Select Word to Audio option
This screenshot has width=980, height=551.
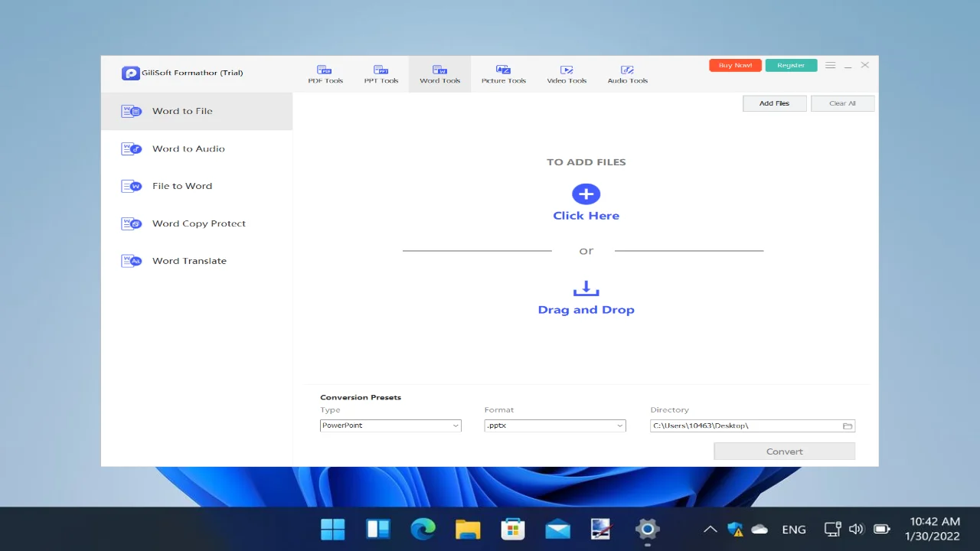[197, 148]
